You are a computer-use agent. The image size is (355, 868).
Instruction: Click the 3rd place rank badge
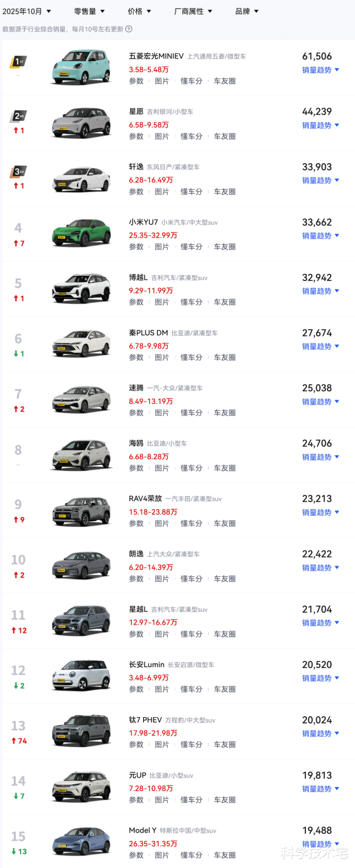click(18, 172)
